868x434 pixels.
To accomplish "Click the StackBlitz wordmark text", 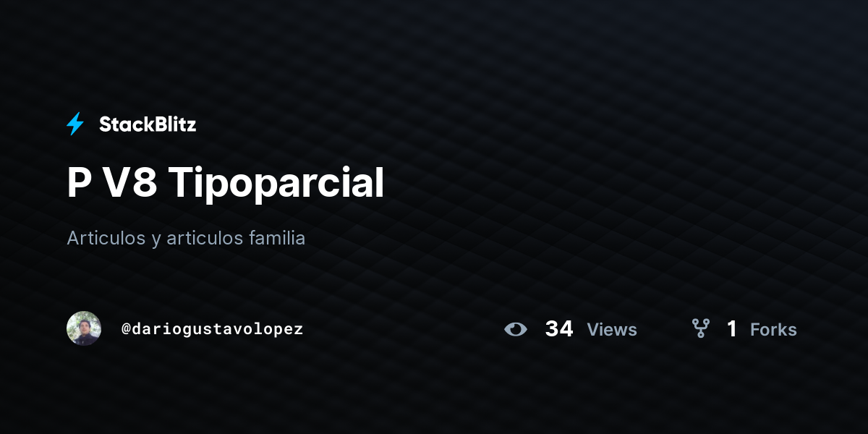I will pos(148,124).
